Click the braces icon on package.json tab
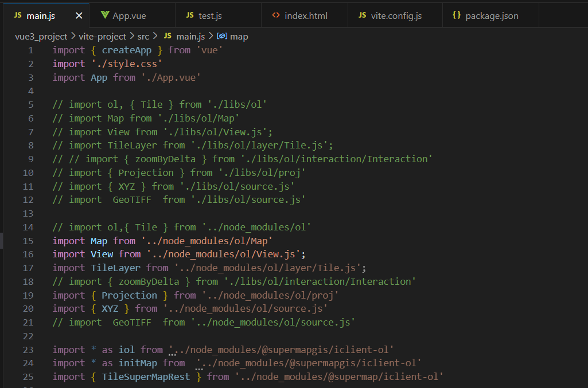This screenshot has width=588, height=388. tap(457, 15)
